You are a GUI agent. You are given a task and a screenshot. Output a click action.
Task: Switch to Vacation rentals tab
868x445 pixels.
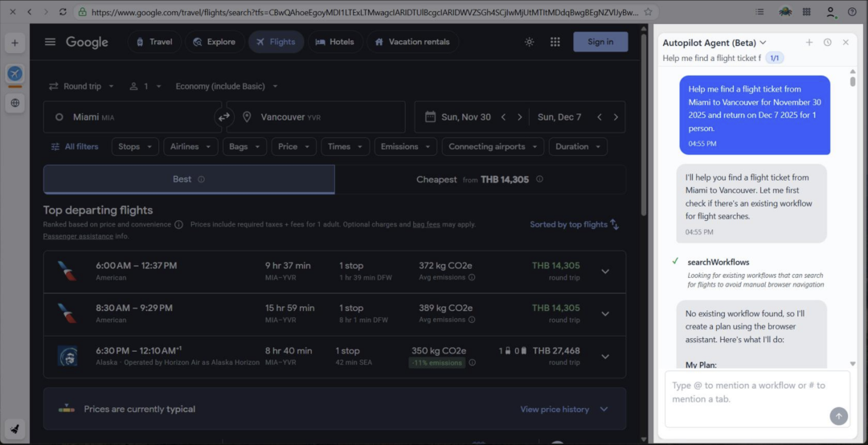[x=412, y=42]
